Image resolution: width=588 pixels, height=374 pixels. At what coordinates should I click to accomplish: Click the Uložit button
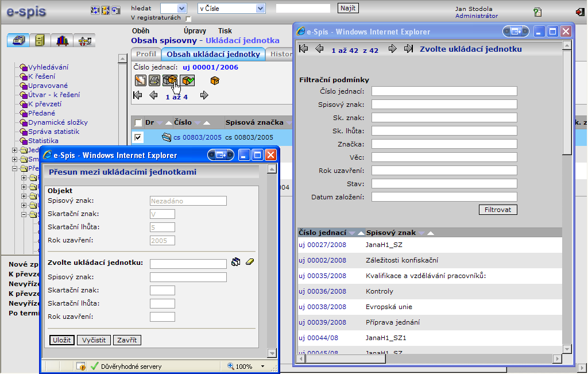(62, 340)
